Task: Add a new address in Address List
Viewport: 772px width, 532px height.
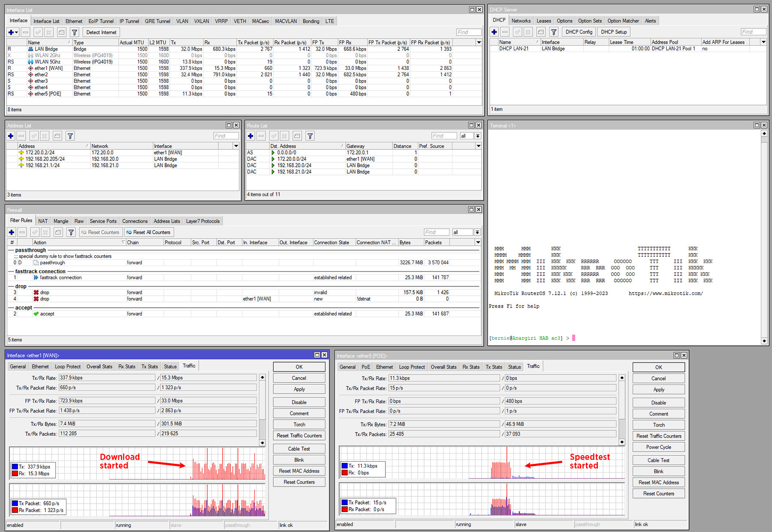Action: [x=10, y=136]
